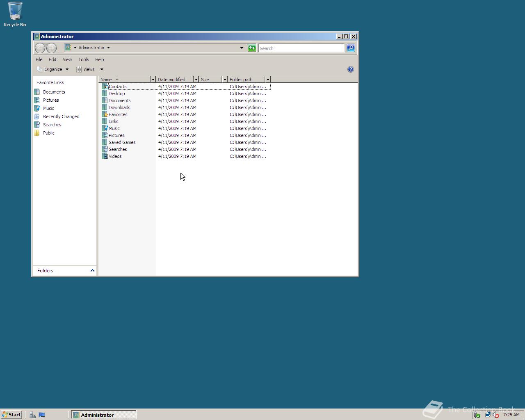Open the Edit menu
525x420 pixels.
tap(52, 59)
